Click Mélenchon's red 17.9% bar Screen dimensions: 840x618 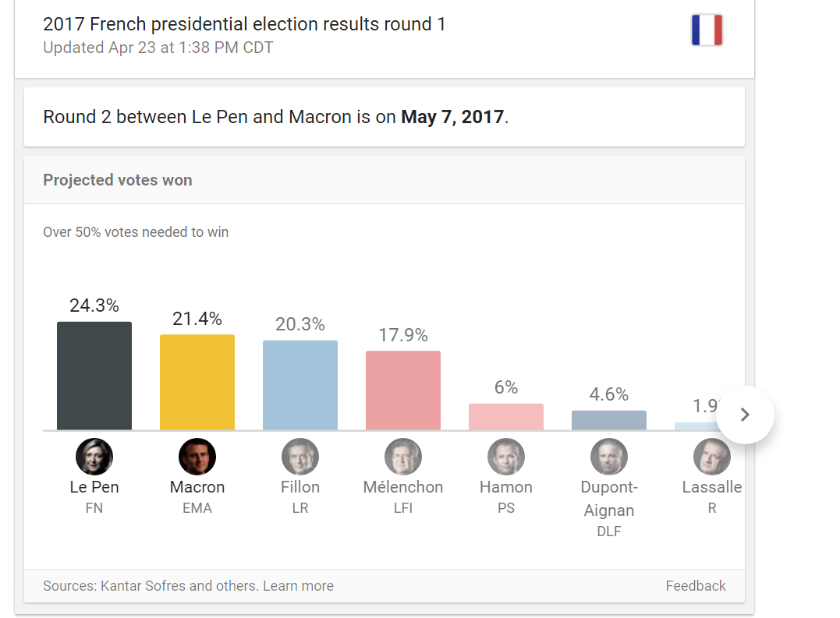point(403,390)
